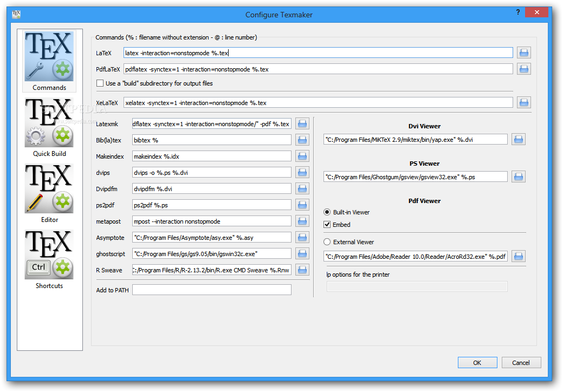The width and height of the screenshot is (563, 392).
Task: Browse for the PdfLaTeX executable
Action: coord(524,69)
